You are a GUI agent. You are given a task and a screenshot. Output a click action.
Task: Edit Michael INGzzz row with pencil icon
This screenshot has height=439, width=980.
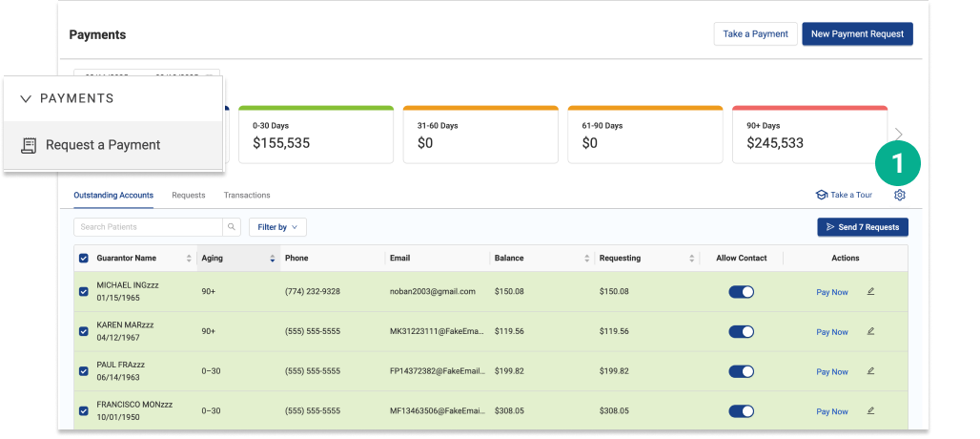(x=870, y=291)
